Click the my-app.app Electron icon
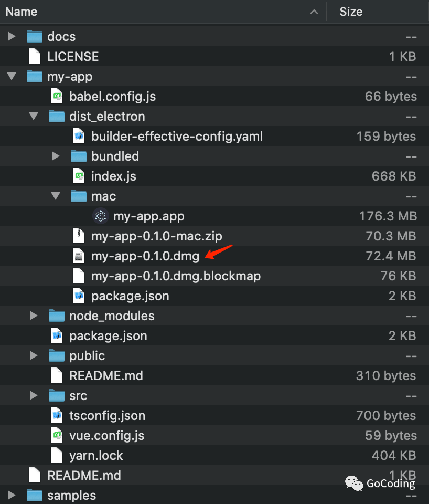429x504 pixels. [x=100, y=216]
